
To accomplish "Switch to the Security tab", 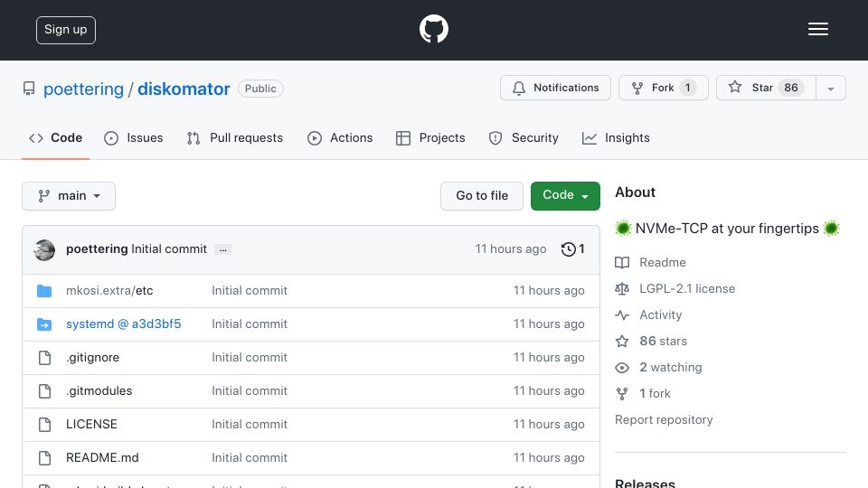I will (524, 137).
